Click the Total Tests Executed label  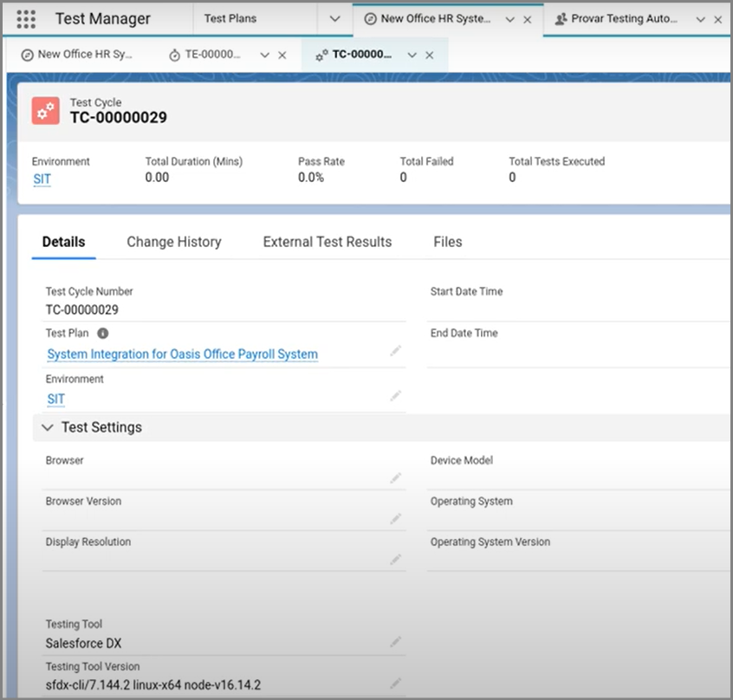click(557, 162)
